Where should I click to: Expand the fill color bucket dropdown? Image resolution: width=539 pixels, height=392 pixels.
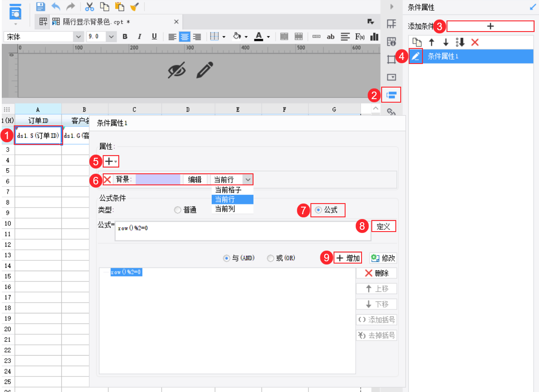point(246,37)
